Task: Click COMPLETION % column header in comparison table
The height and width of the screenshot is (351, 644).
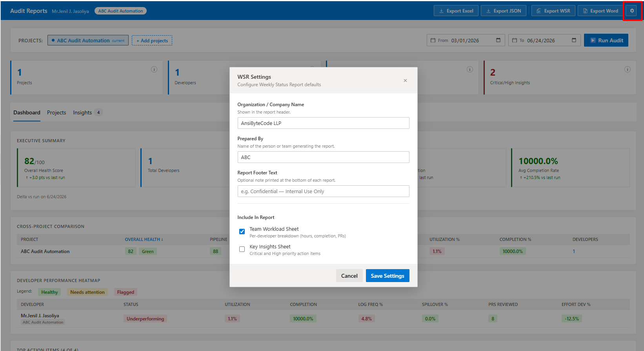Action: pos(515,239)
